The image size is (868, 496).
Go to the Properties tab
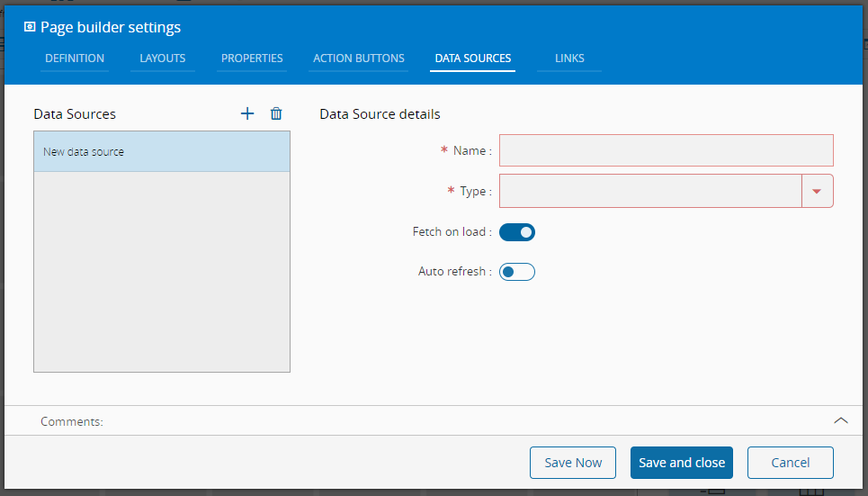click(x=252, y=59)
